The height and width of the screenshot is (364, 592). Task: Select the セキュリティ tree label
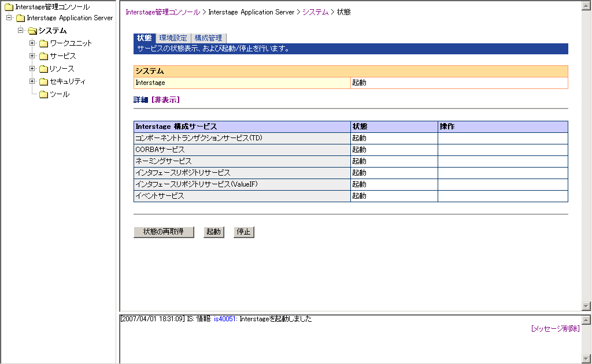pyautogui.click(x=68, y=81)
